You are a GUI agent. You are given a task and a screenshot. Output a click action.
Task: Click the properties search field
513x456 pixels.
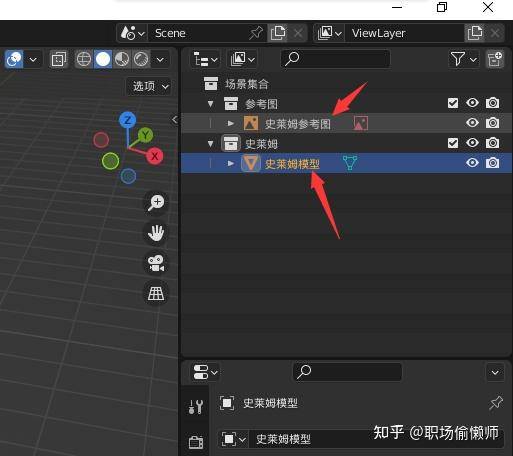click(x=348, y=372)
